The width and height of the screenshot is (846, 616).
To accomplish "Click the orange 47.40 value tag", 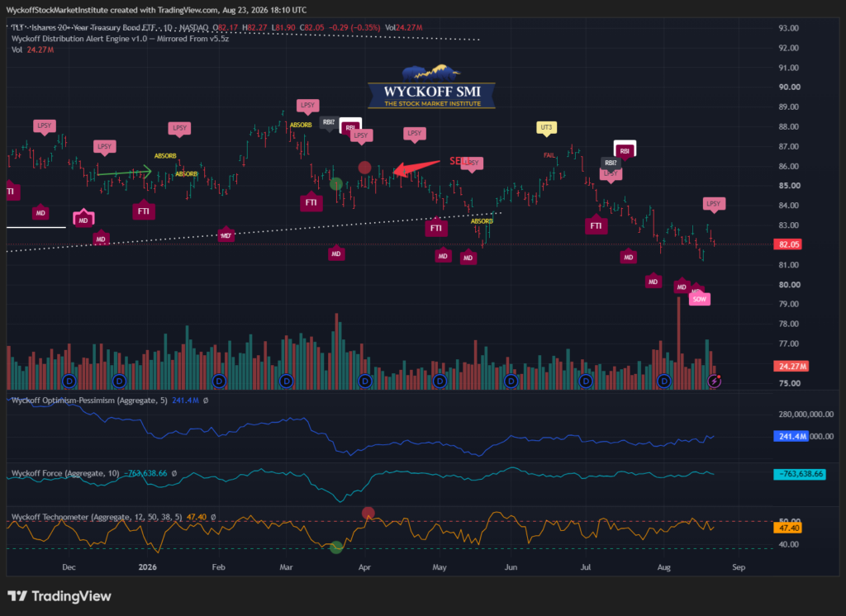I will pyautogui.click(x=788, y=528).
